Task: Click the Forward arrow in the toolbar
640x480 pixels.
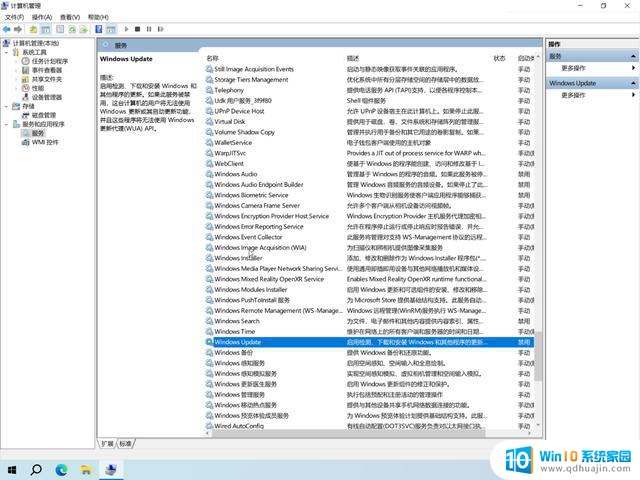Action: pos(18,29)
